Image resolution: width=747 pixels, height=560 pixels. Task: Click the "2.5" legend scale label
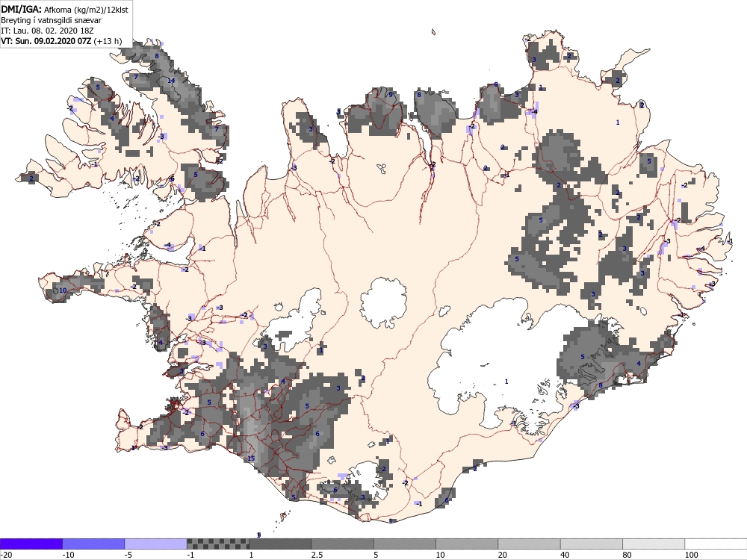[x=317, y=555]
